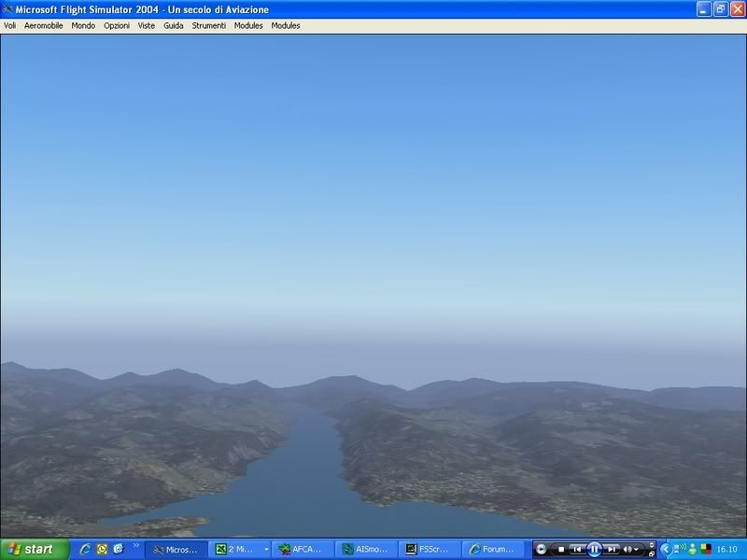The image size is (747, 560).
Task: Open the Opzioni menu
Action: point(117,26)
